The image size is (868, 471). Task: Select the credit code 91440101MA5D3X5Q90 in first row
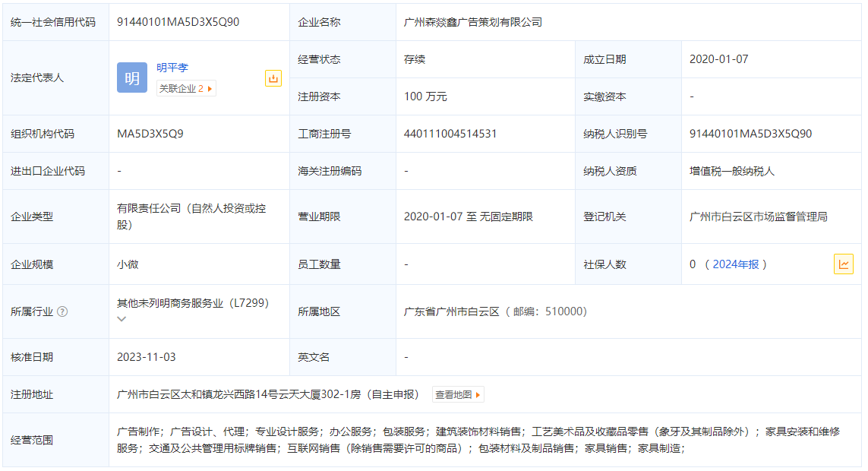click(178, 22)
